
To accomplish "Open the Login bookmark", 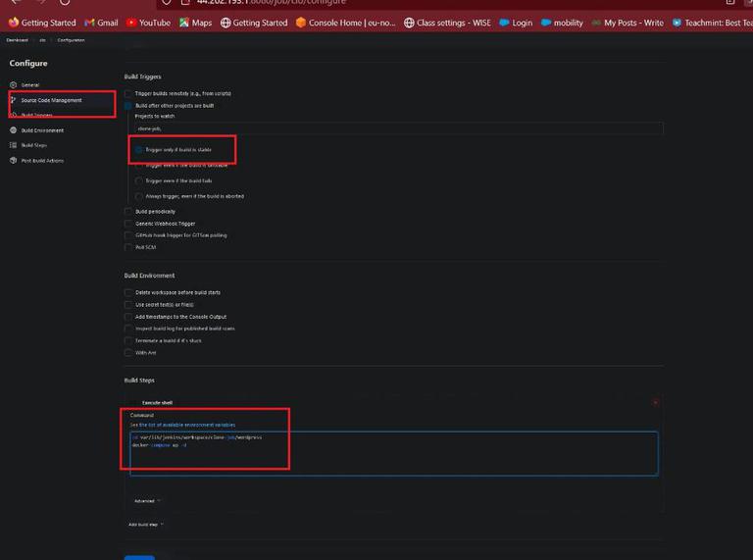I will [x=517, y=23].
